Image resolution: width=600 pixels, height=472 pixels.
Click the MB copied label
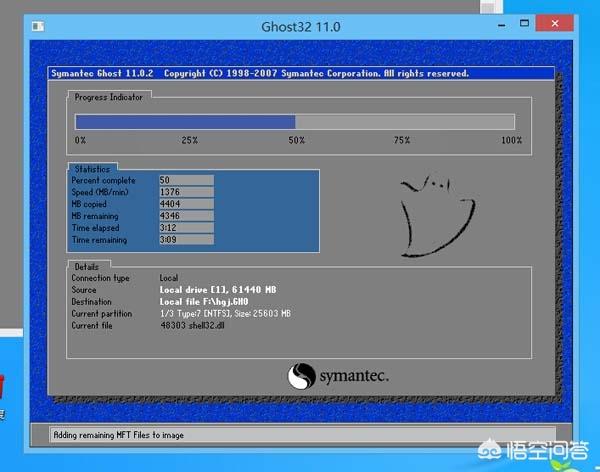click(x=89, y=204)
